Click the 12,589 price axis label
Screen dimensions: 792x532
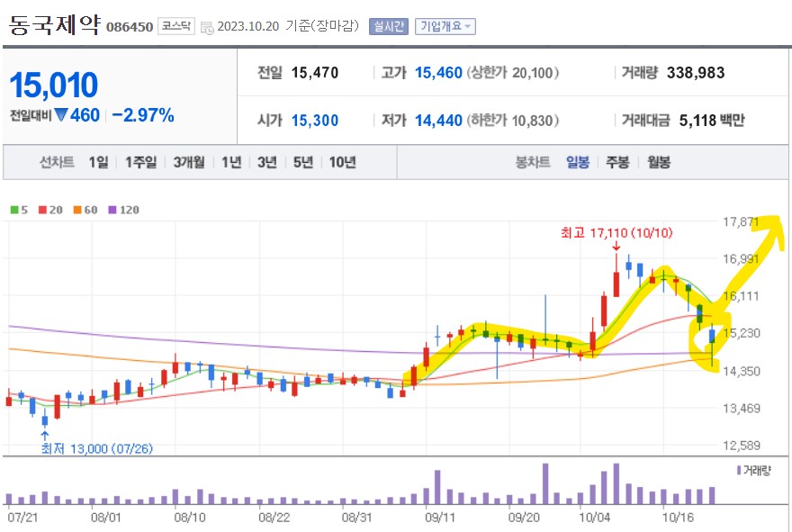click(x=741, y=445)
